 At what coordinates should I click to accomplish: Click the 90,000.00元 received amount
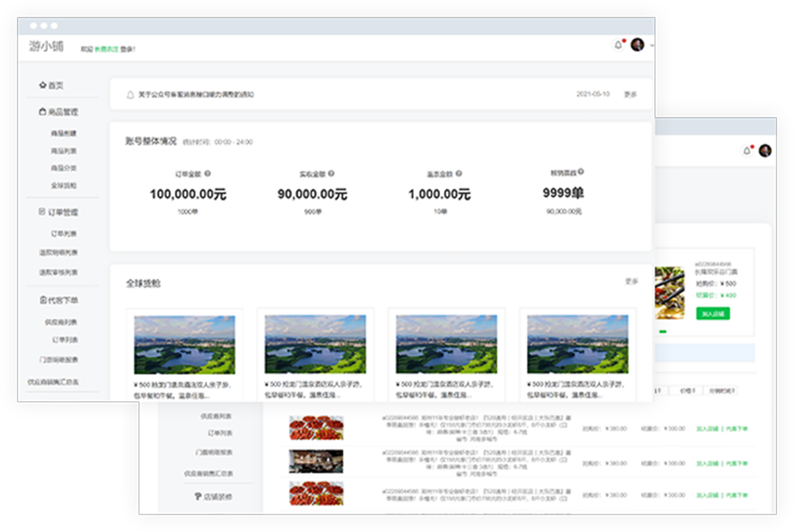(x=312, y=195)
